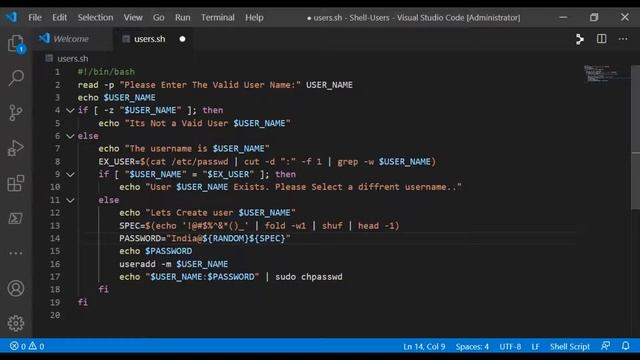Open the Run menu
This screenshot has height=360, width=640.
182,18
